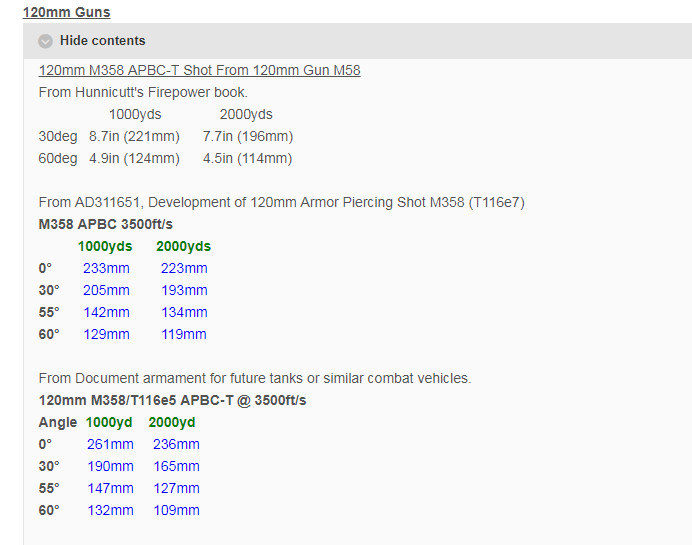Viewport: 692px width, 545px height.
Task: Open the 120mm M358 APBC-T Shot title
Action: (x=199, y=70)
